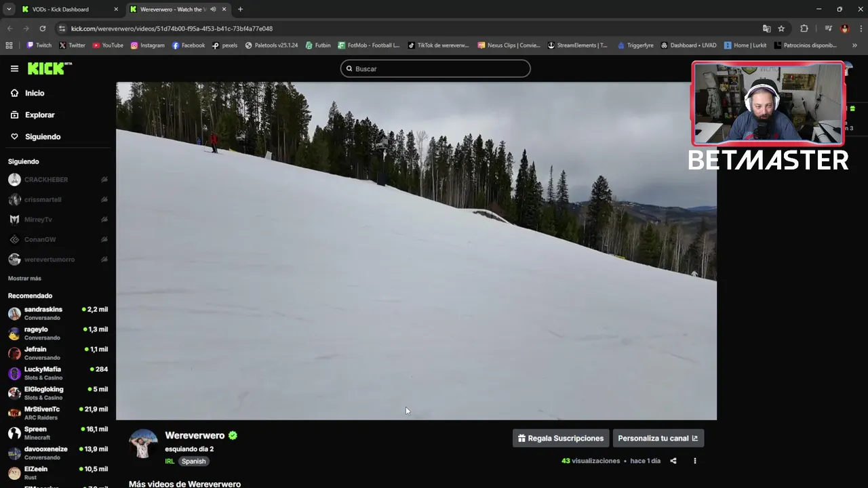Open Futbin bookmark
This screenshot has height=488, width=868.
[318, 45]
